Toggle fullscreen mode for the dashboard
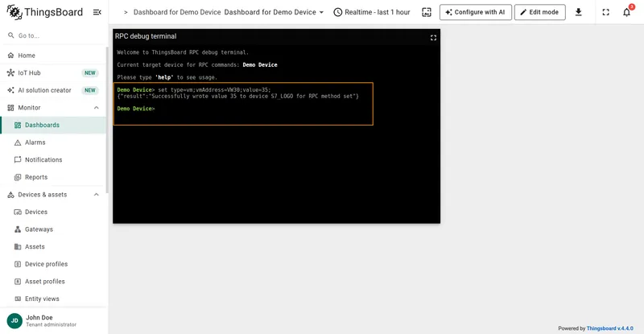Viewport: 644px width, 334px height. [x=606, y=12]
